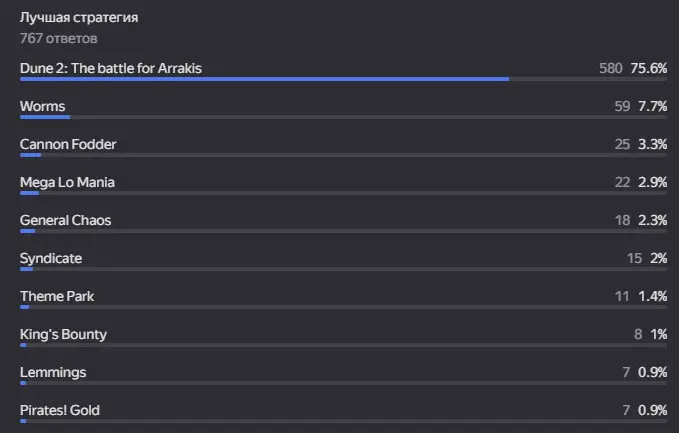Click the 3.3% result for Cannon Fodder
Viewport: 679px width, 433px height.
tap(653, 144)
